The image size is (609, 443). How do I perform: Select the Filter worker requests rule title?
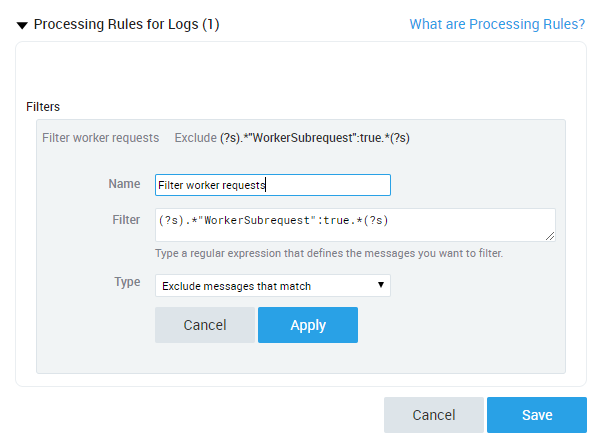(x=100, y=137)
